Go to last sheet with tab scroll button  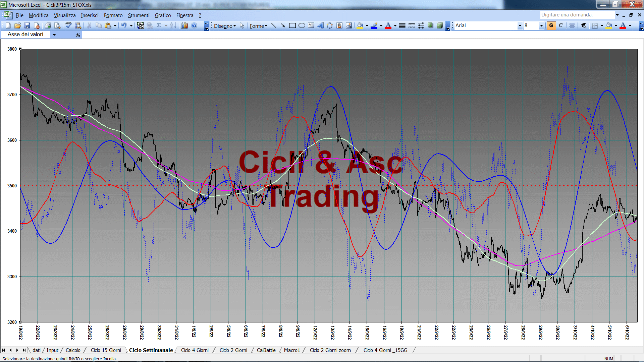pyautogui.click(x=24, y=350)
